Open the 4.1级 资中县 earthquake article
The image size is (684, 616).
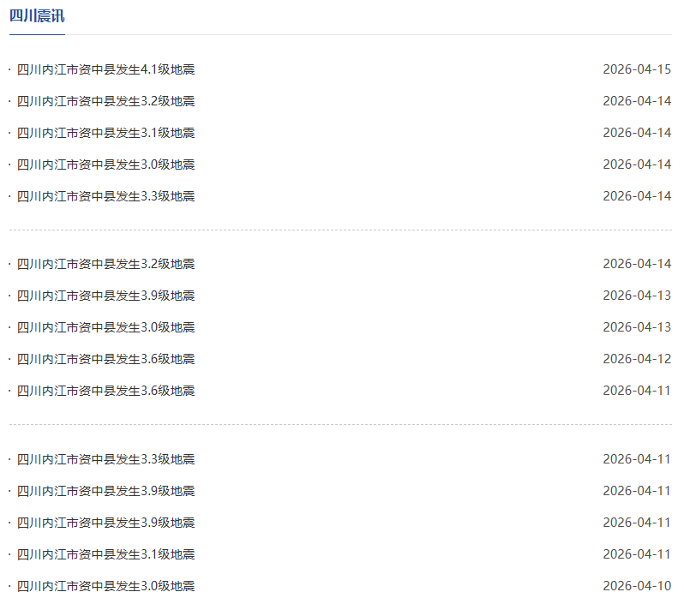coord(105,69)
